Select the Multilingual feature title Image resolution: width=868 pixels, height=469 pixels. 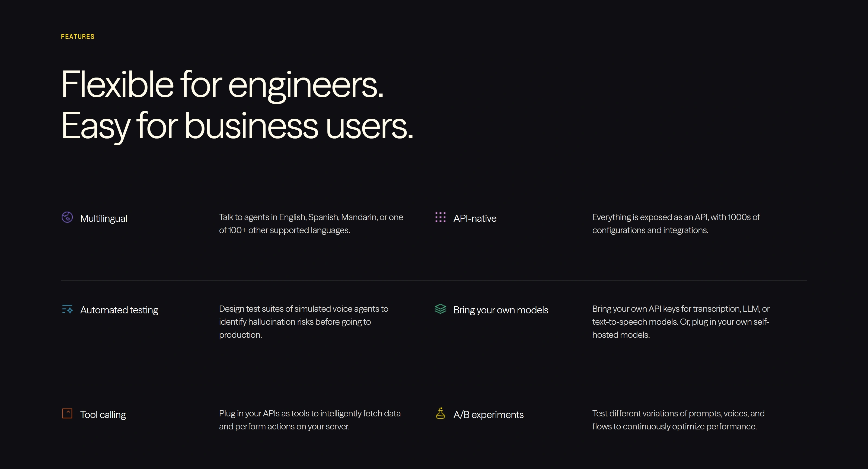click(104, 219)
